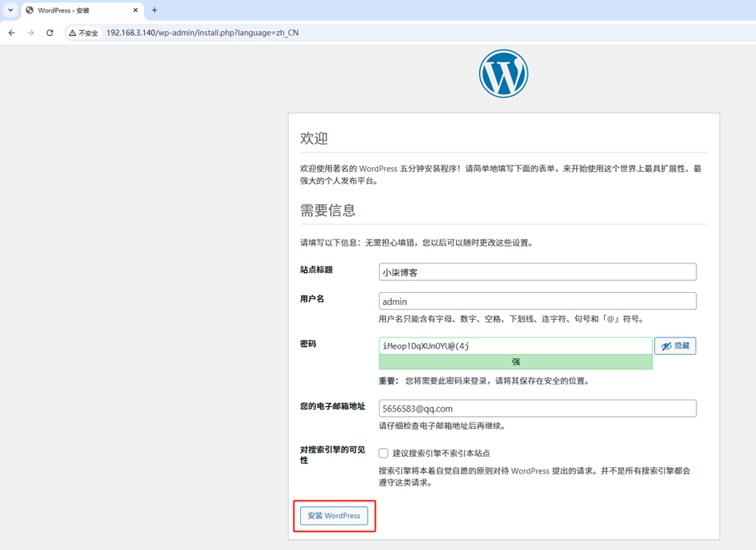This screenshot has width=756, height=550.
Task: Click the 请仔细检查电子邮箱地址后再继续 hint
Action: (442, 426)
